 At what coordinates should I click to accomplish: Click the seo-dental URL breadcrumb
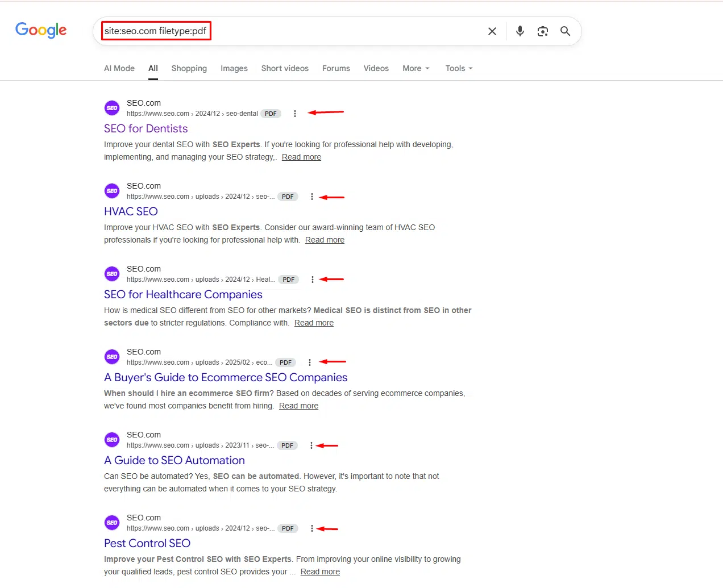point(192,114)
